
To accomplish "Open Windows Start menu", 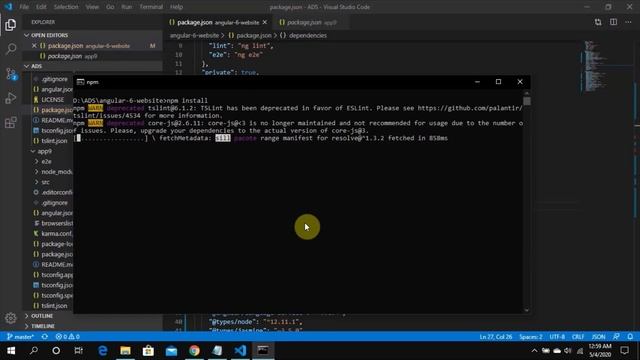I will click(x=11, y=351).
